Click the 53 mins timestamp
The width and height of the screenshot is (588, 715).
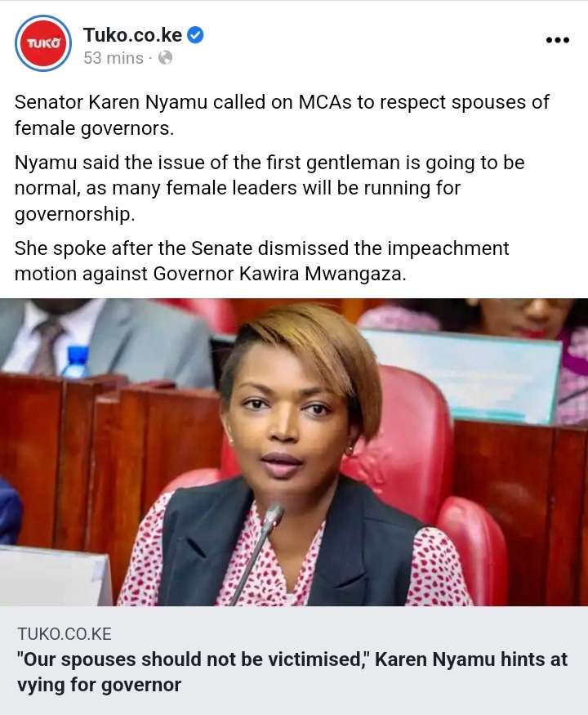pyautogui.click(x=113, y=58)
